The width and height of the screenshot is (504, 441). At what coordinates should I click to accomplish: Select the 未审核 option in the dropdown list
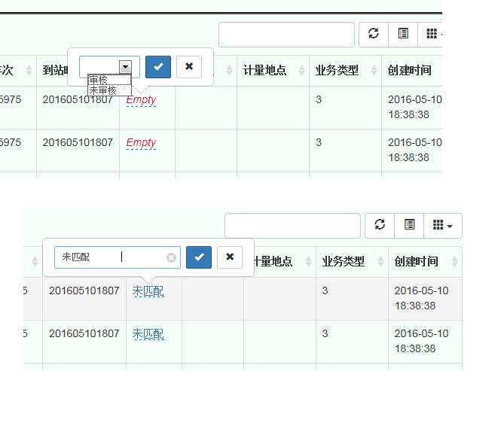(103, 90)
